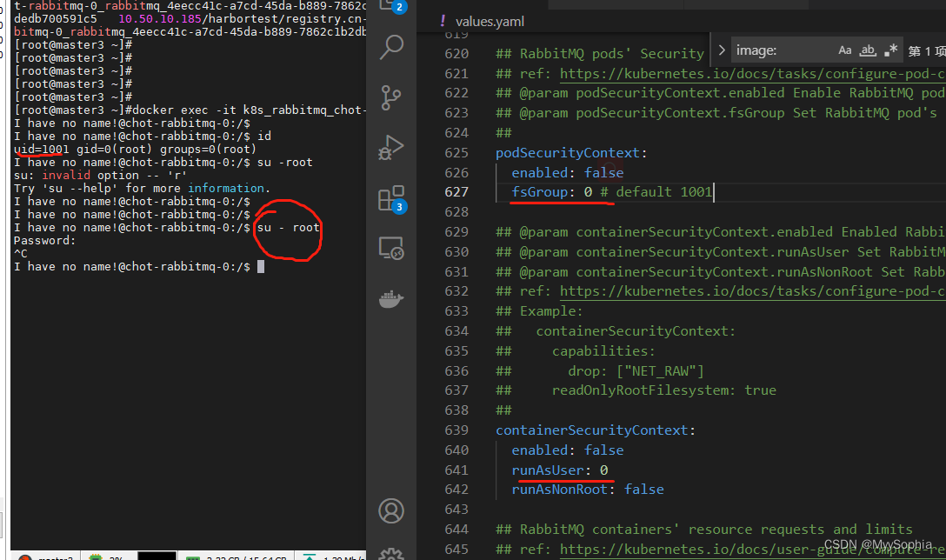Click the find result count '第 1 项'
The image size is (946, 560).
pos(927,51)
